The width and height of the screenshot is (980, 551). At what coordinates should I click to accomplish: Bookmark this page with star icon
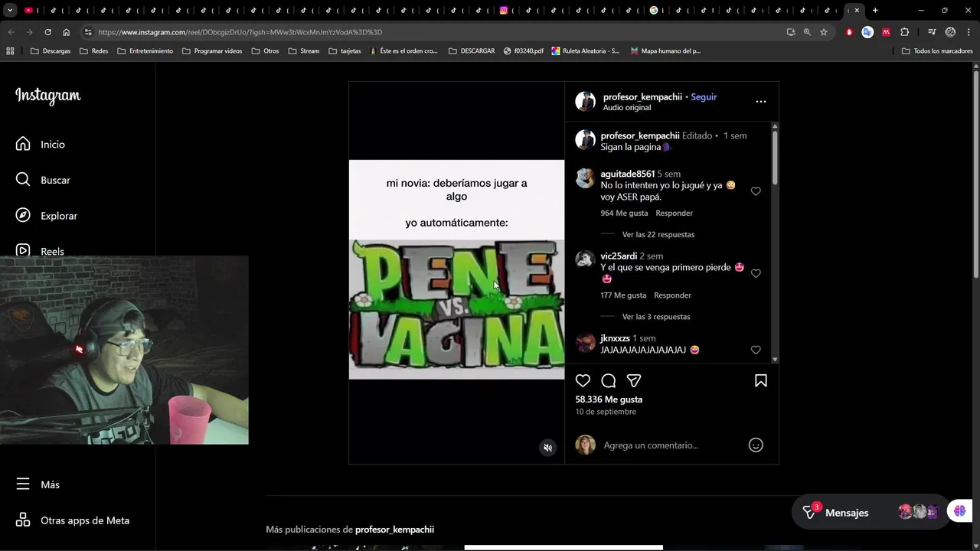point(824,32)
